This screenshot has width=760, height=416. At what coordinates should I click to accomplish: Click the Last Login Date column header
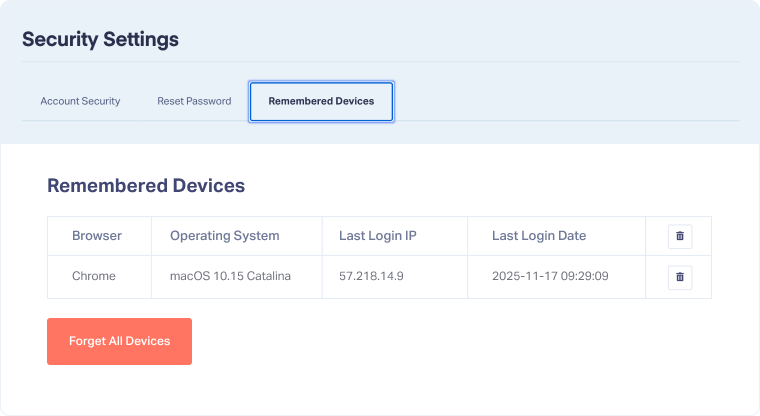538,236
